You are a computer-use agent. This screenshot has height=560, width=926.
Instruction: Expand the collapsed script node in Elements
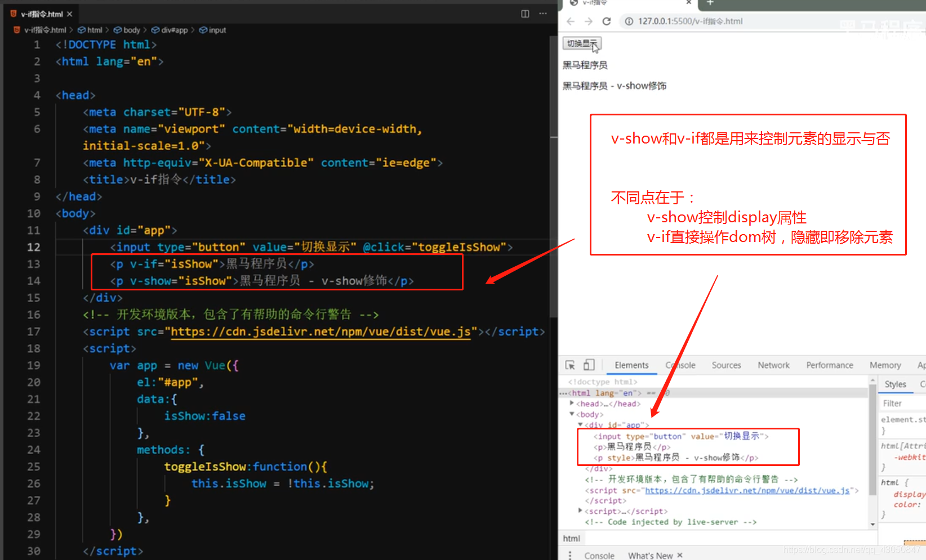[x=580, y=511]
